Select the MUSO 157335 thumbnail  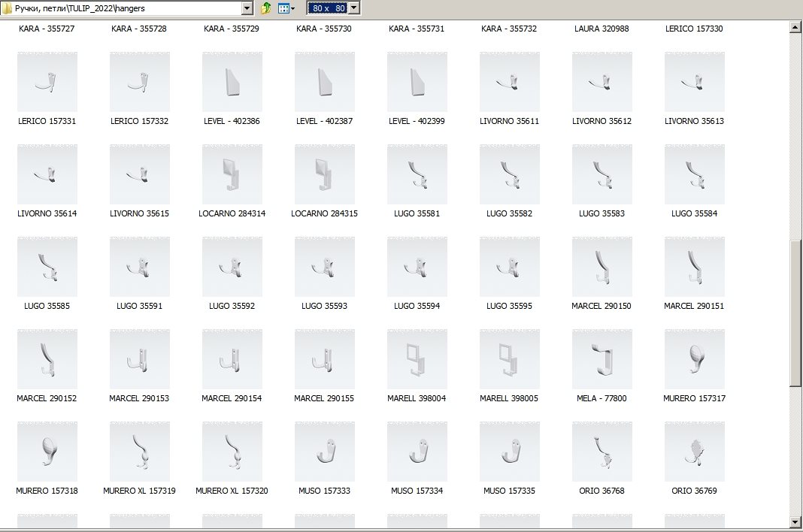(x=510, y=452)
